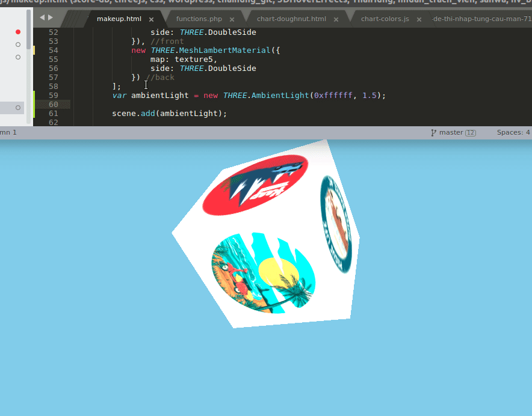
Task: Switch to the makeup.html tab
Action: point(119,19)
